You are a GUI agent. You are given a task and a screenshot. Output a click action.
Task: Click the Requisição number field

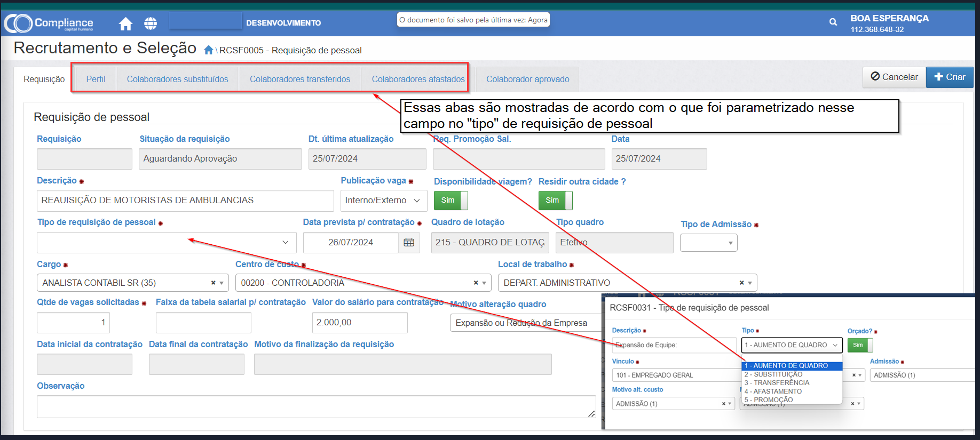pos(84,159)
